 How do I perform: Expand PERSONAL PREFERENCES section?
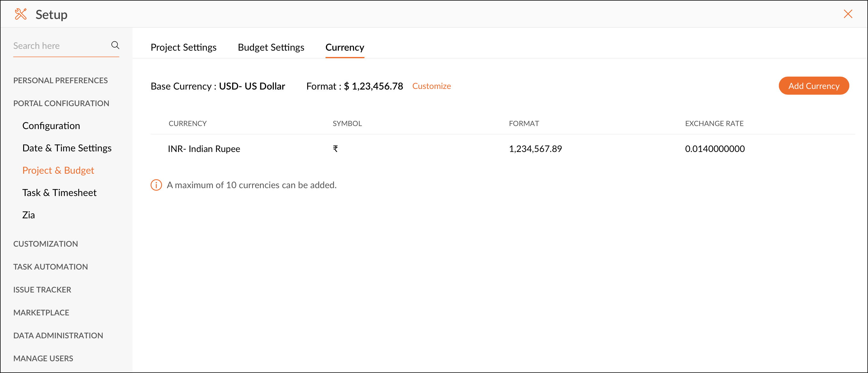point(60,80)
